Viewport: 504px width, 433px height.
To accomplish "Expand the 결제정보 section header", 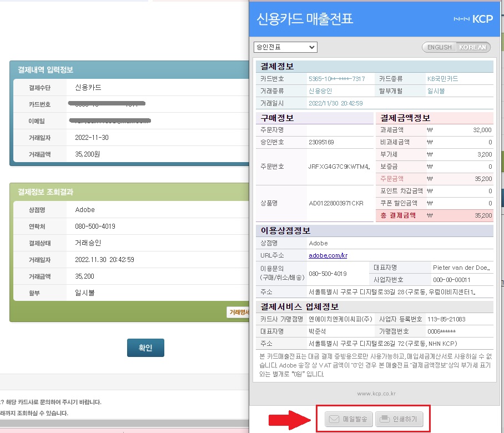I will pyautogui.click(x=373, y=66).
